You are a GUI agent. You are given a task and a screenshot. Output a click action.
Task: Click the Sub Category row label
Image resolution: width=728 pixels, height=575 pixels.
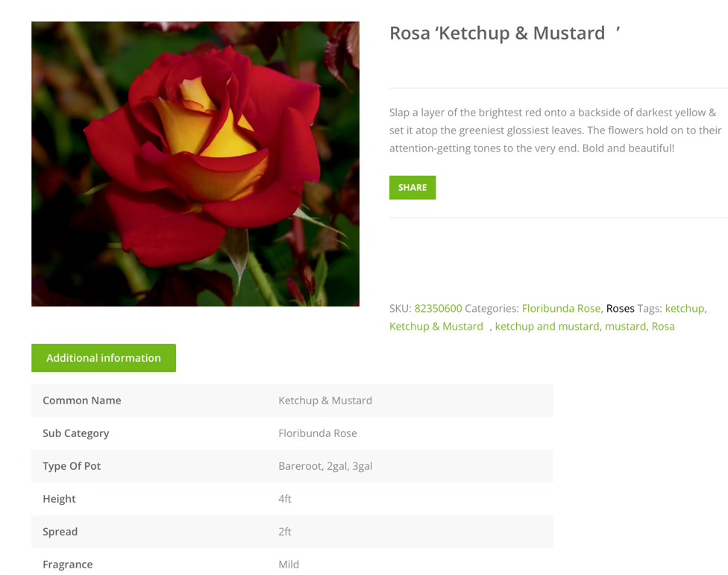[x=76, y=433]
